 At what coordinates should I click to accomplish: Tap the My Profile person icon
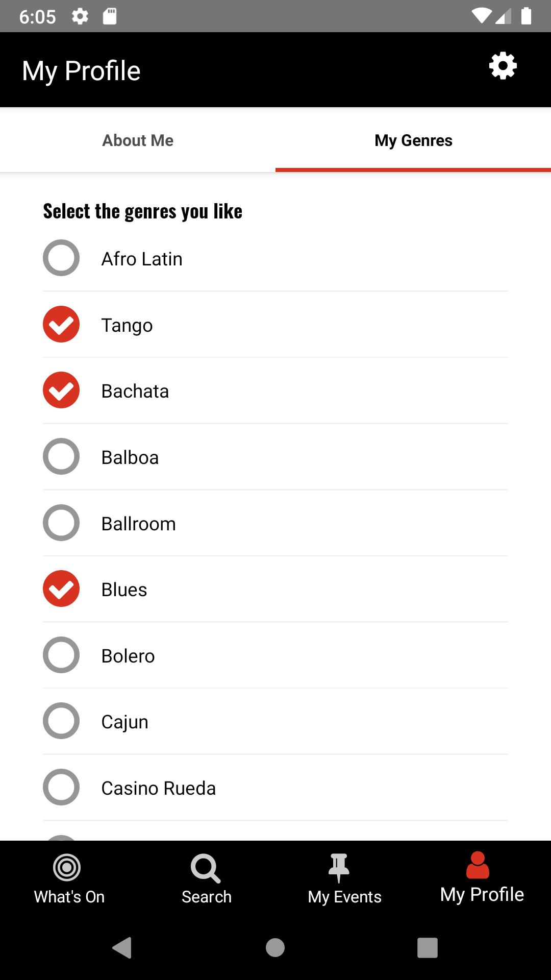tap(478, 866)
